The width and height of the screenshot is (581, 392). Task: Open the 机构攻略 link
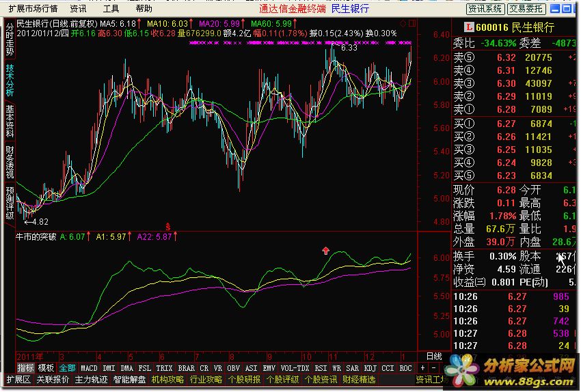(168, 380)
